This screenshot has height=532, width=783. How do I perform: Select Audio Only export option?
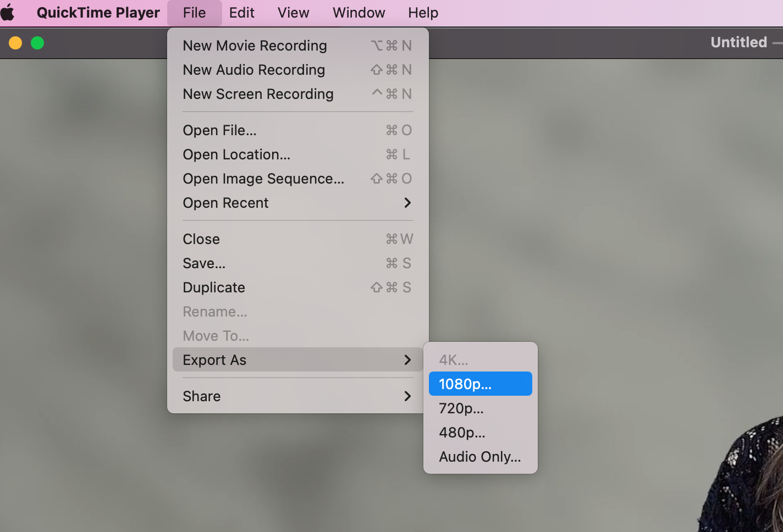tap(479, 457)
